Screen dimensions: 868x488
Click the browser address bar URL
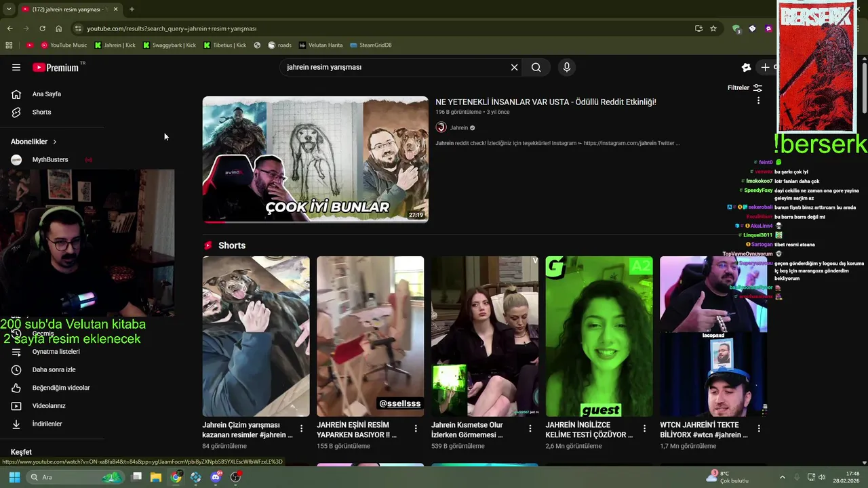(172, 28)
